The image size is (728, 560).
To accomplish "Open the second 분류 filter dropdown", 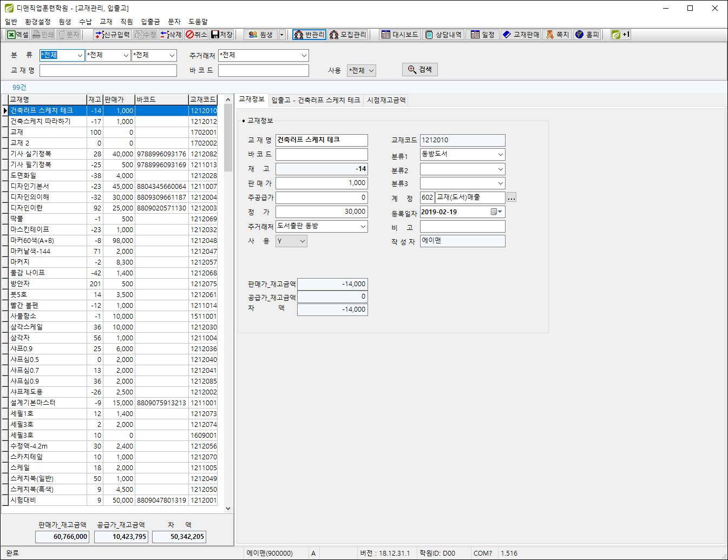I will (x=126, y=55).
